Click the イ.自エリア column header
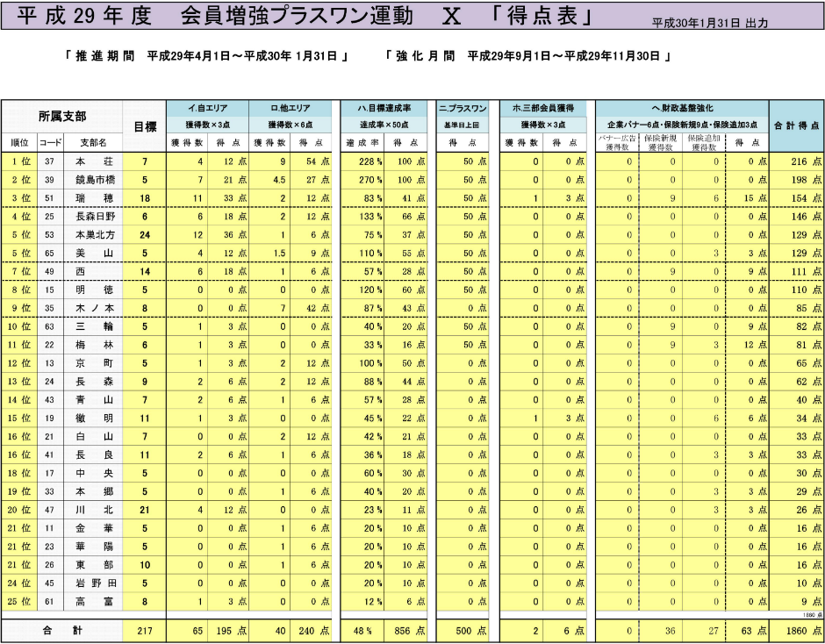 (208, 109)
